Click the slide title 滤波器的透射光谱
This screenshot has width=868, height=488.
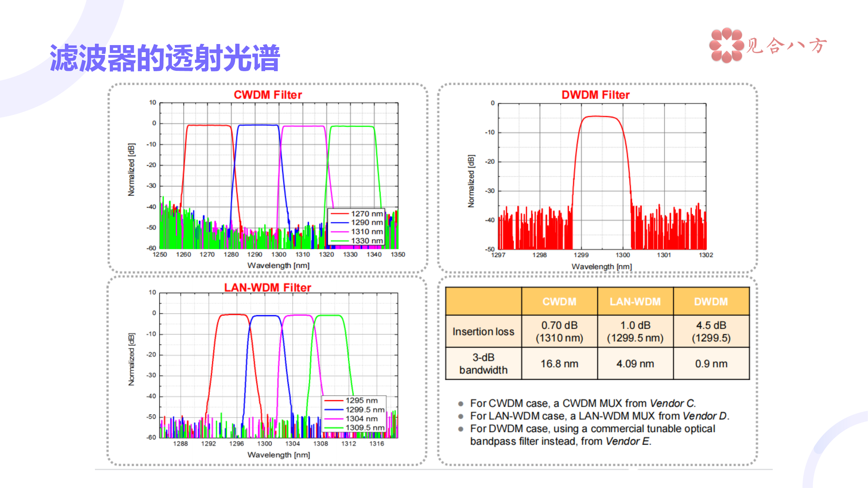pyautogui.click(x=164, y=58)
